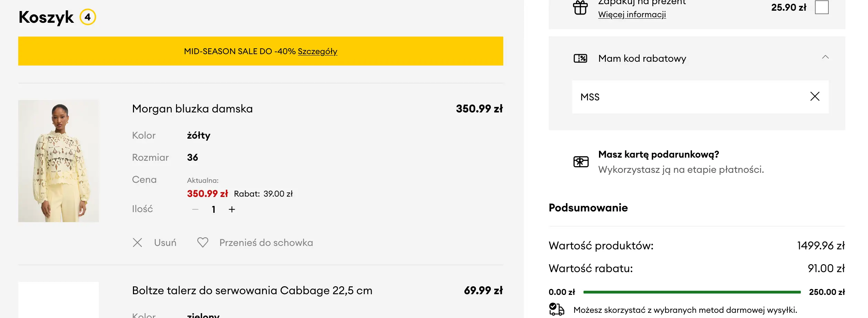Screen dimensions: 868x318
Task: Clear the MSS discount code
Action: pos(815,97)
